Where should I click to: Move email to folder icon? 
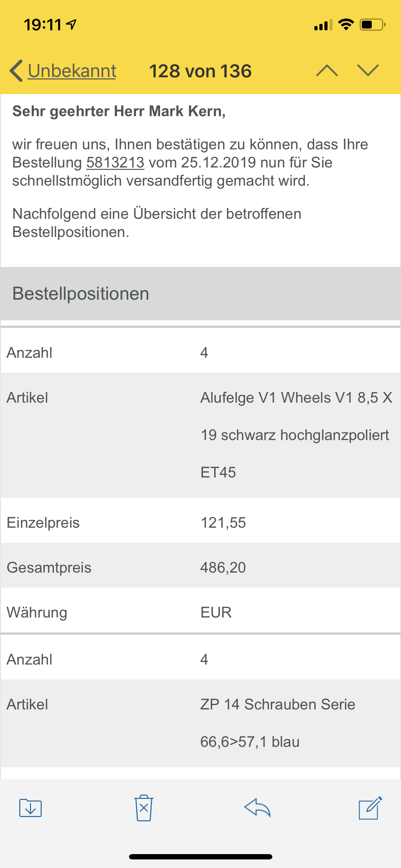(x=31, y=808)
